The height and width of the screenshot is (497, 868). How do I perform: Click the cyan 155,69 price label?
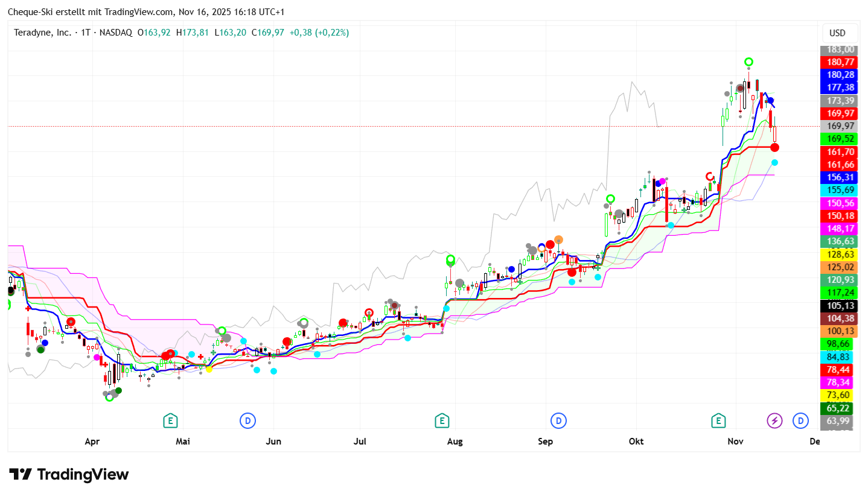coord(840,190)
